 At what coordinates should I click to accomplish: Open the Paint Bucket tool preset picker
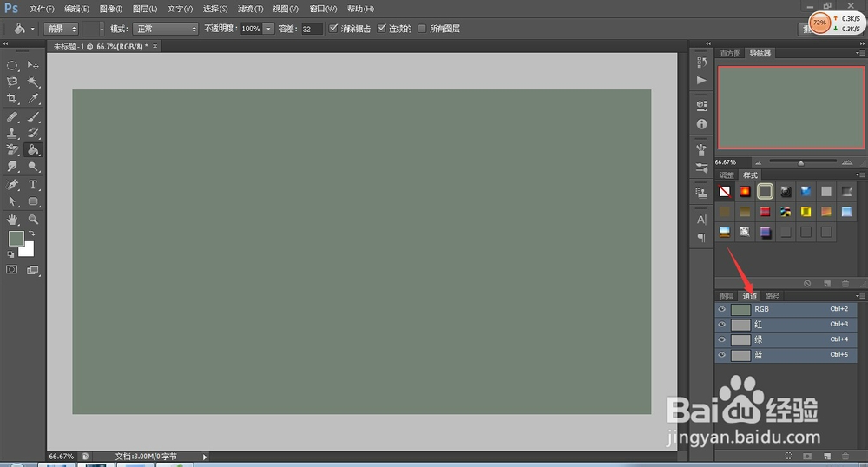point(23,29)
